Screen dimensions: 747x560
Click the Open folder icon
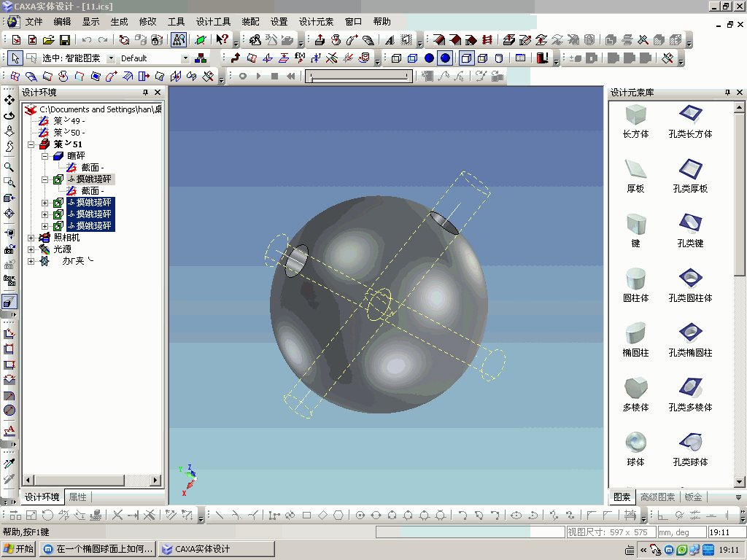point(48,40)
